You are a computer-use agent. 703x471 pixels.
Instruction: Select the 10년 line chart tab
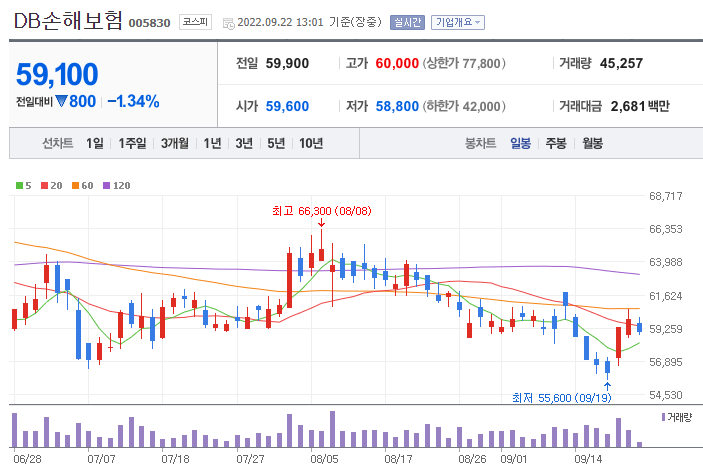[311, 143]
